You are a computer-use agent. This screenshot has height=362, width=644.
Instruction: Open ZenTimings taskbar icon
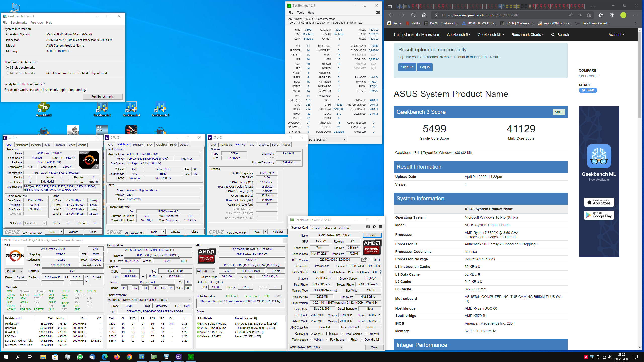(x=191, y=357)
